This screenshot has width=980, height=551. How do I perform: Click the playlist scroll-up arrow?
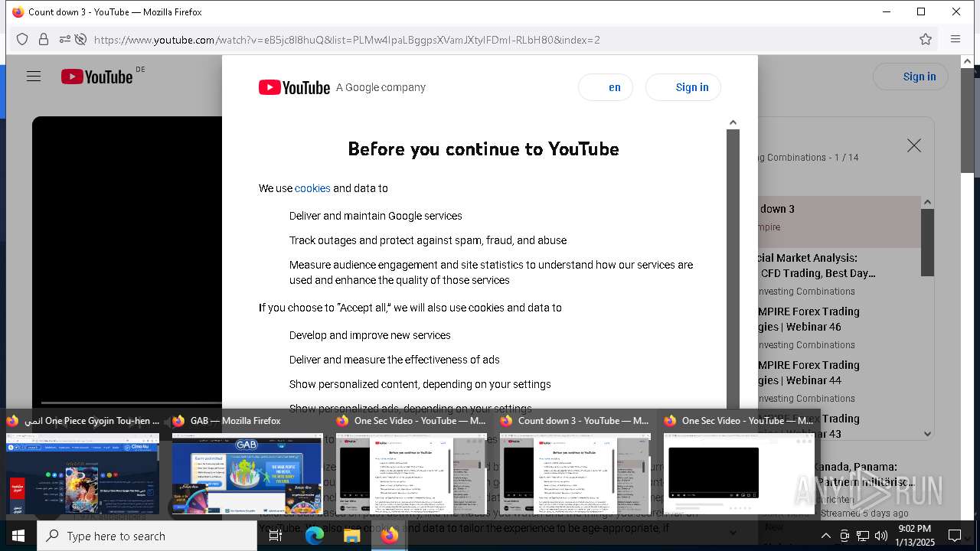coord(927,202)
